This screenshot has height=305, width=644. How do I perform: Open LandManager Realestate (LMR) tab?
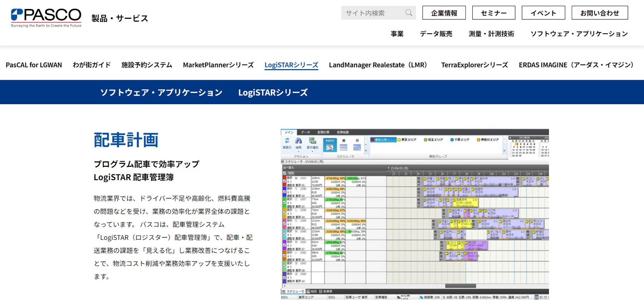(x=380, y=65)
